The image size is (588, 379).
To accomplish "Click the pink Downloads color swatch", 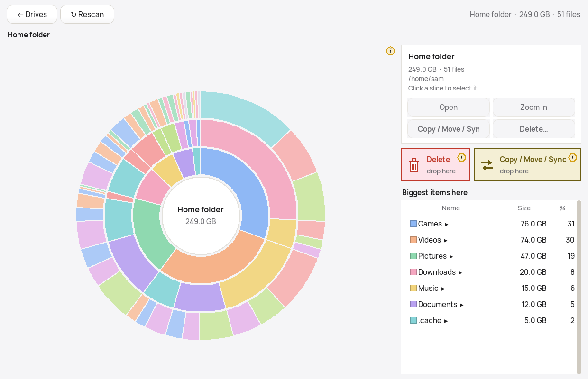I will point(413,272).
